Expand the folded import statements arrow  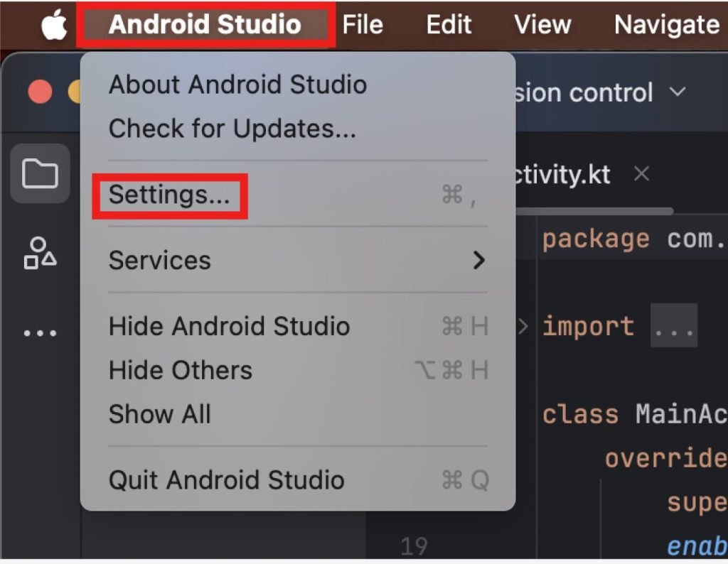click(523, 327)
